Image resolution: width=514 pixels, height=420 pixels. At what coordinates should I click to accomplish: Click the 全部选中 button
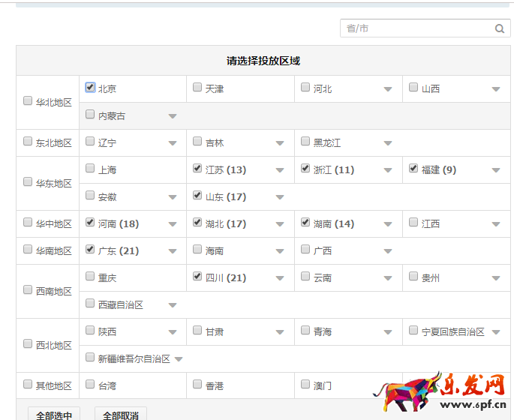click(x=54, y=415)
